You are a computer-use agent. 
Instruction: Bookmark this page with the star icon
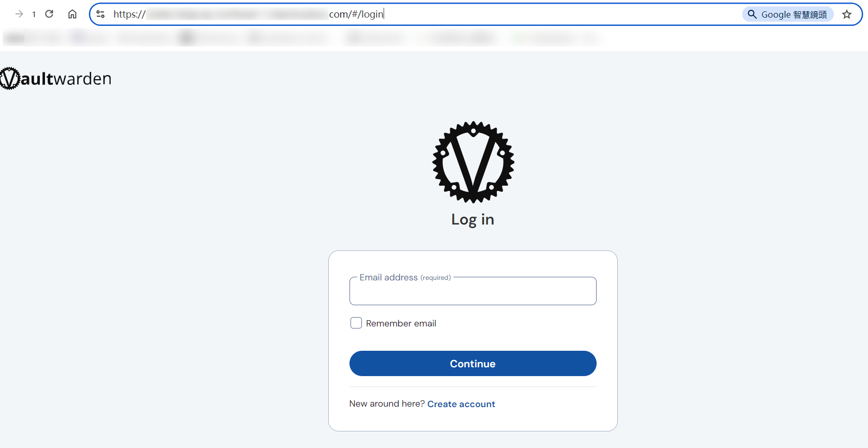click(x=847, y=14)
